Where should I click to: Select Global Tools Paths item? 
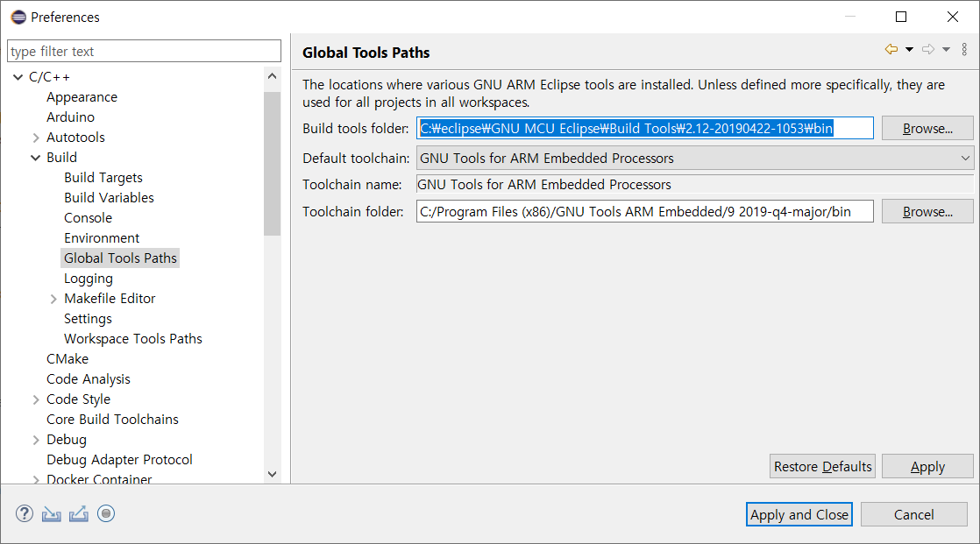coord(120,258)
